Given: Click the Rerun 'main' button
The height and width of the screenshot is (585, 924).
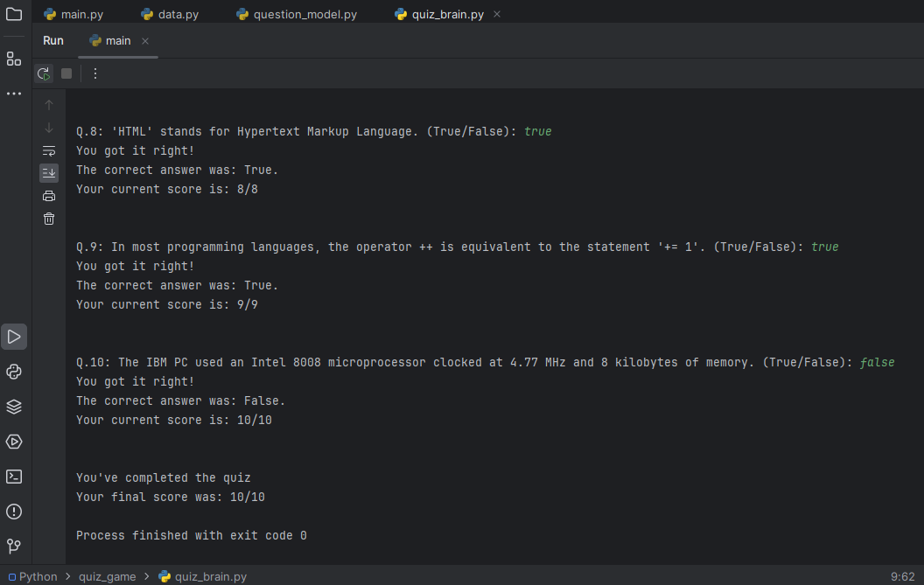Looking at the screenshot, I should 44,73.
